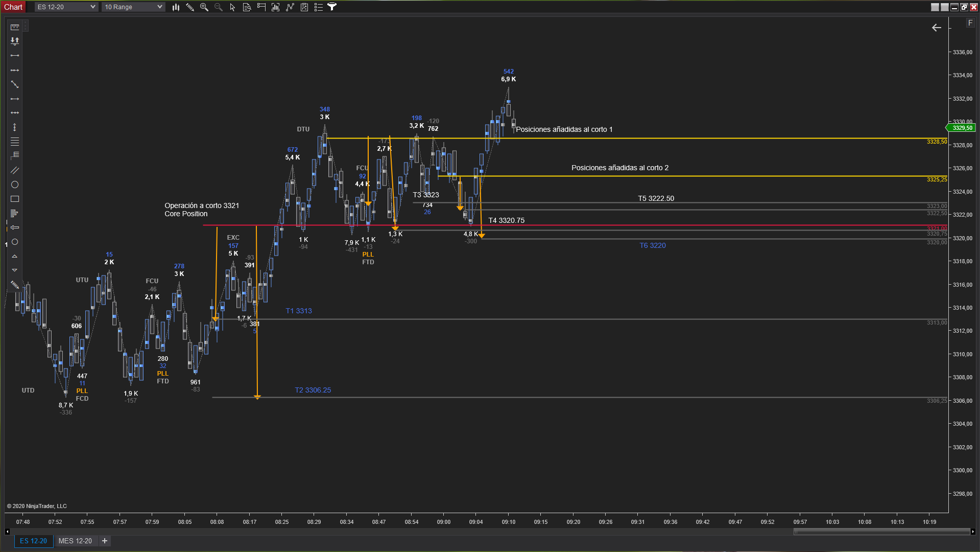The image size is (980, 552).
Task: Click the horizontal time scrollbar thumb
Action: pyautogui.click(x=881, y=532)
